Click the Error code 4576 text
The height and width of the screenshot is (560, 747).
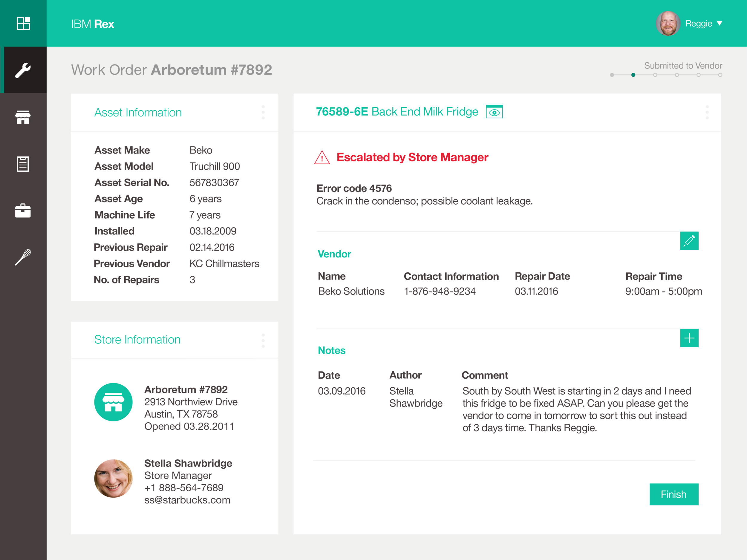(354, 188)
